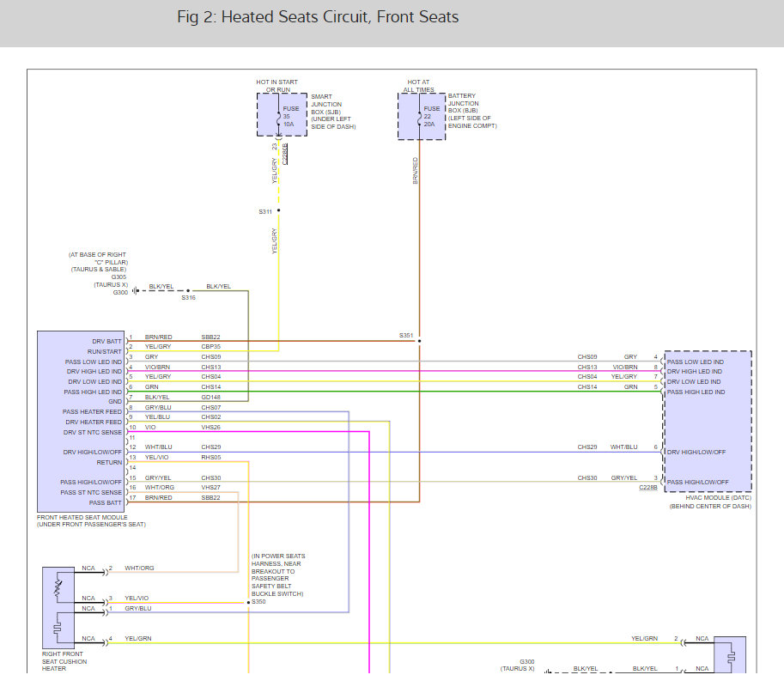Screen dimensions: 784x693
Task: Click WHT/ORG wire label at heater pin 2
Action: coord(139,568)
